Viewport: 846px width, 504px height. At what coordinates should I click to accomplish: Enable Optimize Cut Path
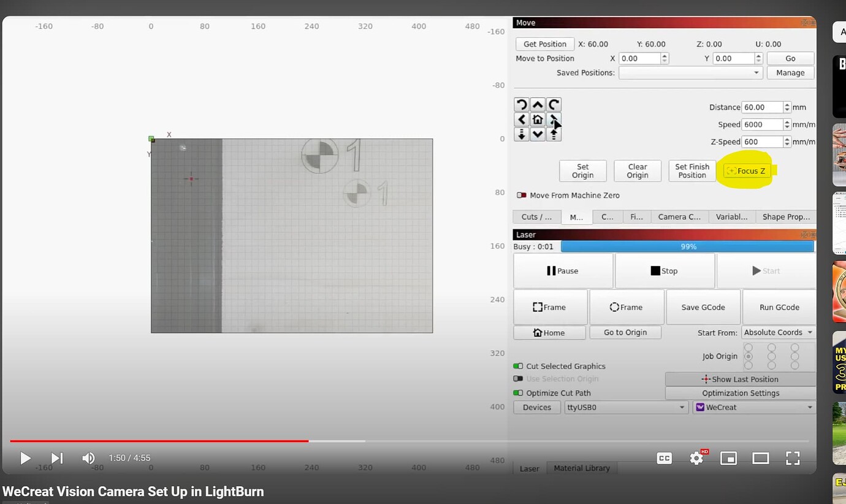[518, 393]
